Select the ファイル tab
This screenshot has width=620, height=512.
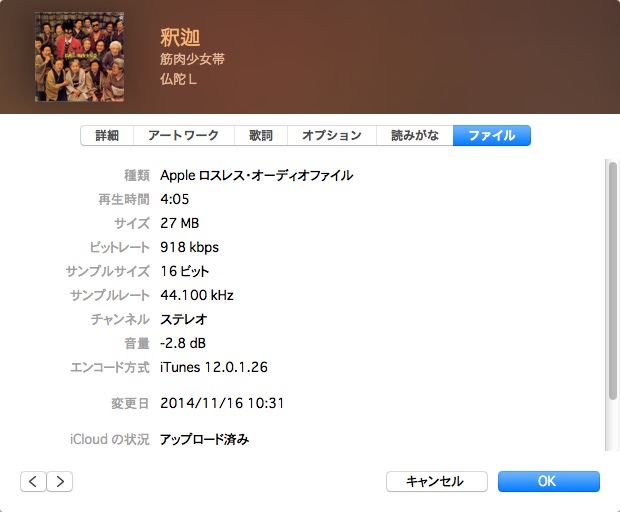click(491, 136)
